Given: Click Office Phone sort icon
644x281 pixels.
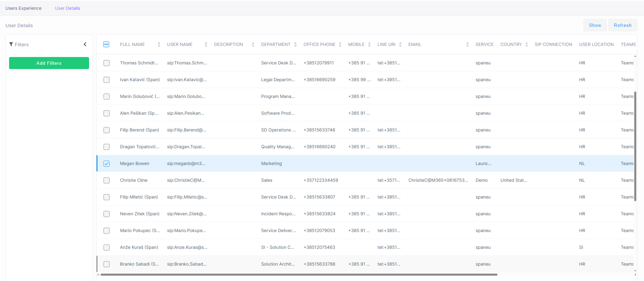Looking at the screenshot, I should (340, 45).
